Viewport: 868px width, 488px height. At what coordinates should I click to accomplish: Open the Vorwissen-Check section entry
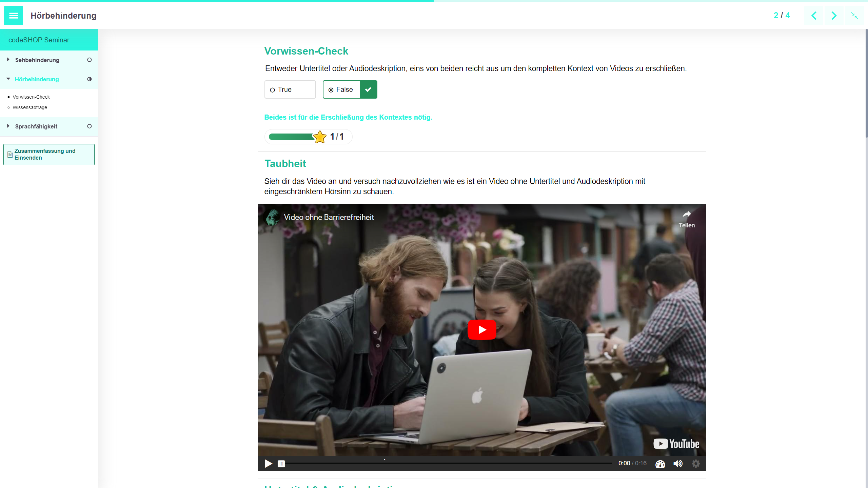31,97
